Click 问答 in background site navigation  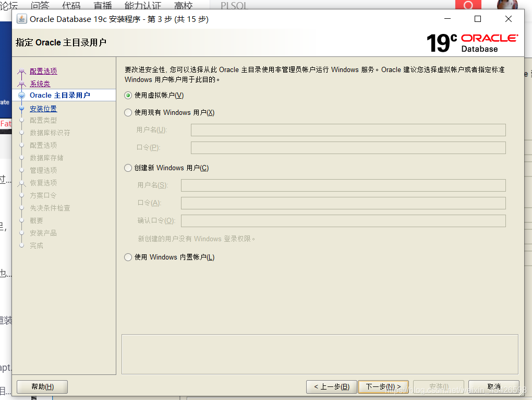tap(40, 5)
